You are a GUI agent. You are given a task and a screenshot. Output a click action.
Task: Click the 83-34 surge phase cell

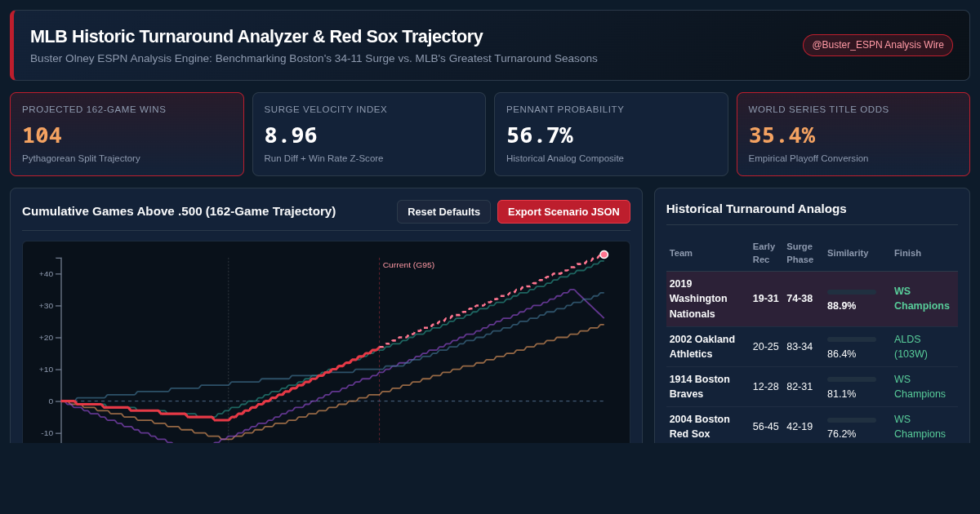[x=800, y=347]
